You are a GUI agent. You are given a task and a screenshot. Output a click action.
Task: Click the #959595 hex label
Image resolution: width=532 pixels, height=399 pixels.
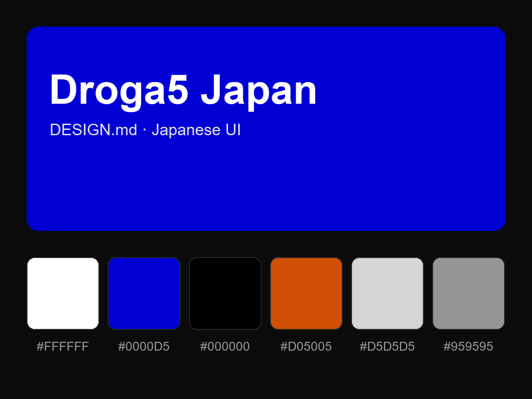click(x=469, y=347)
